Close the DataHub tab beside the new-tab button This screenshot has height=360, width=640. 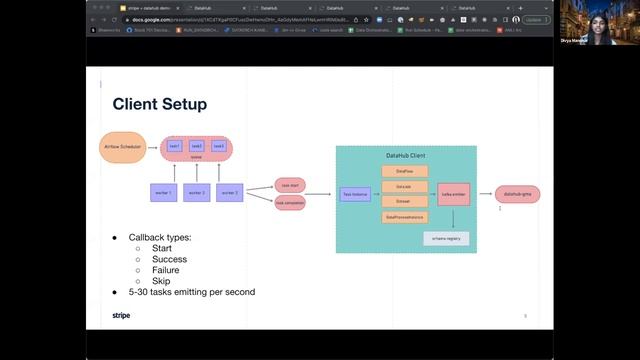tap(508, 8)
